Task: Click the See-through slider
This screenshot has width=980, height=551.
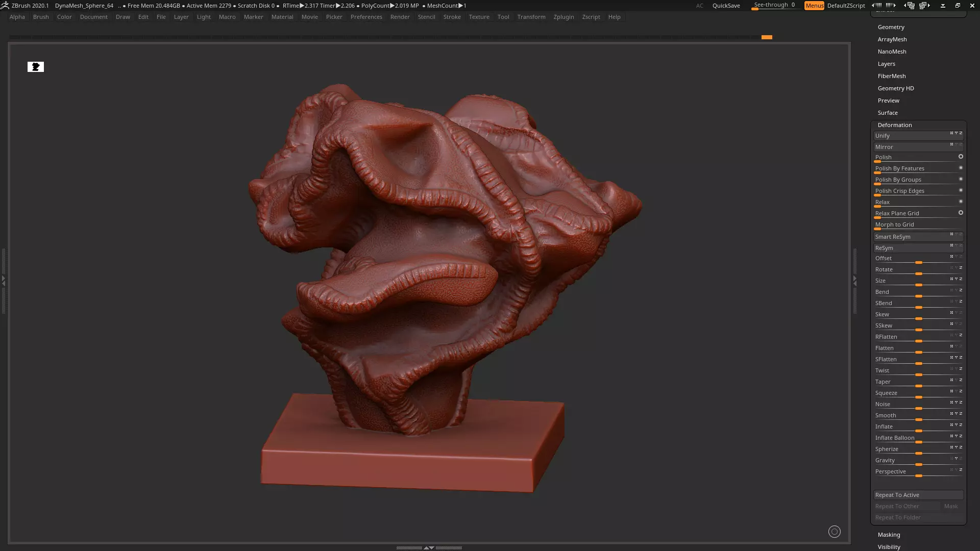Action: point(775,5)
